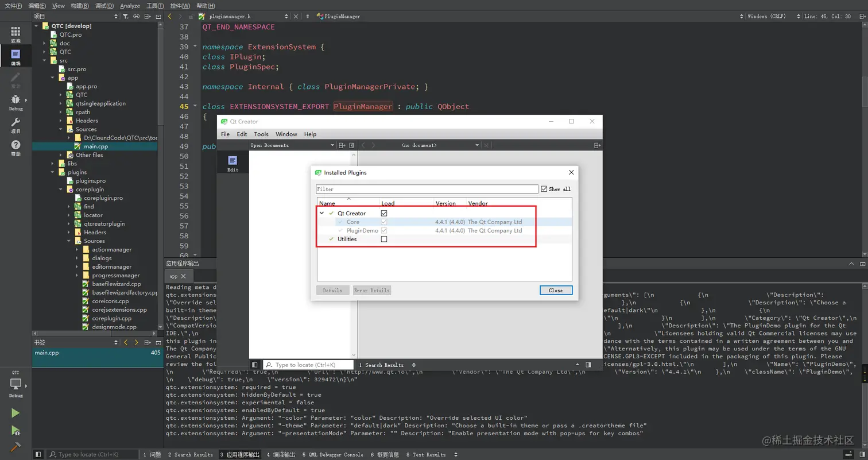868x460 pixels.
Task: Go back in editor navigation history
Action: [x=170, y=17]
